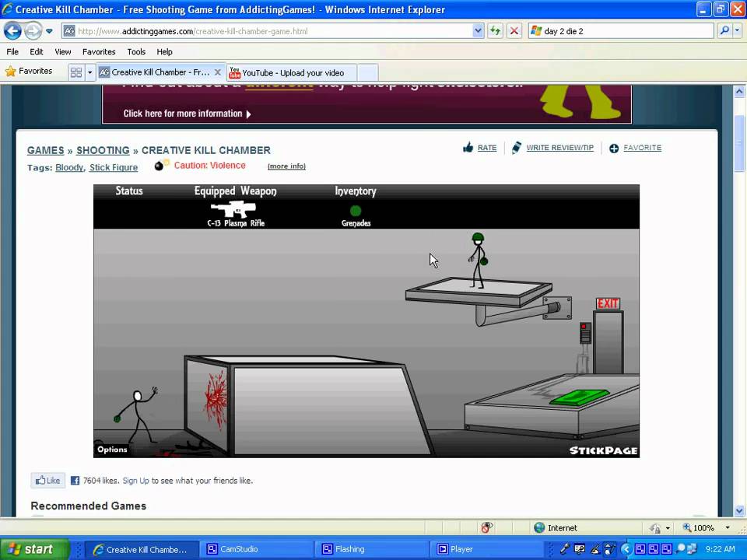Click 'Click here for more information' banner link
Viewport: 747px width, 560px height.
tap(187, 114)
